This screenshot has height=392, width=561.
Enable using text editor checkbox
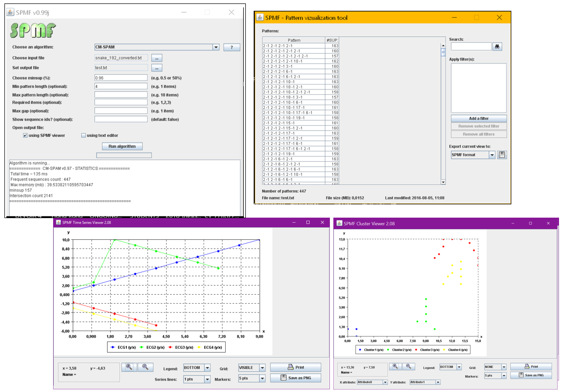84,136
